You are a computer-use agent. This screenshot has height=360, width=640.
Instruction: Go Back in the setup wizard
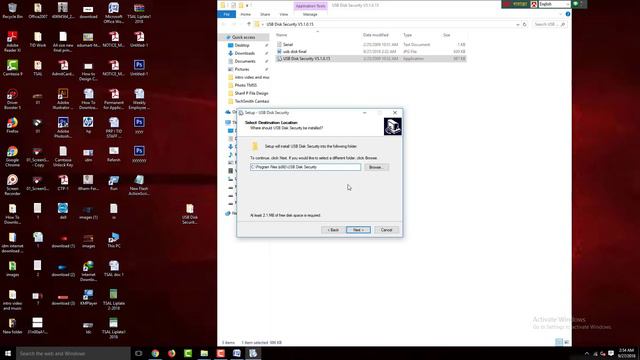click(x=333, y=230)
